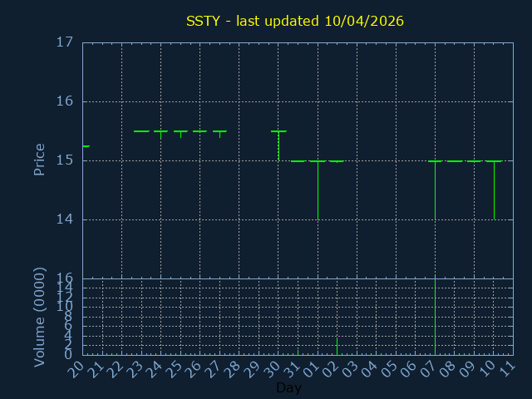Select the day tick label "27"

pos(213,369)
